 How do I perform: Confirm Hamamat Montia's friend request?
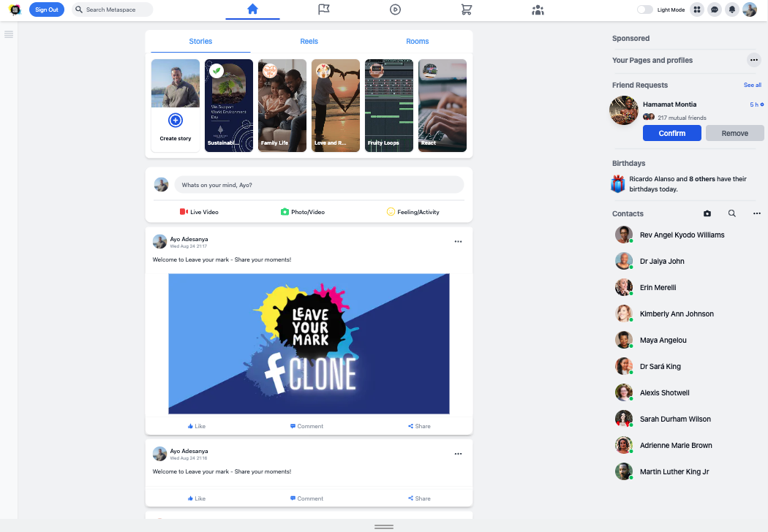672,133
